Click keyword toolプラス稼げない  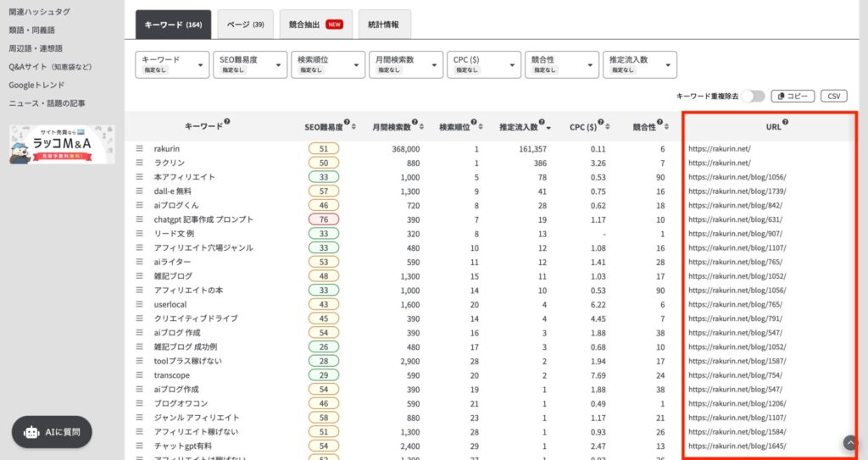(x=187, y=361)
